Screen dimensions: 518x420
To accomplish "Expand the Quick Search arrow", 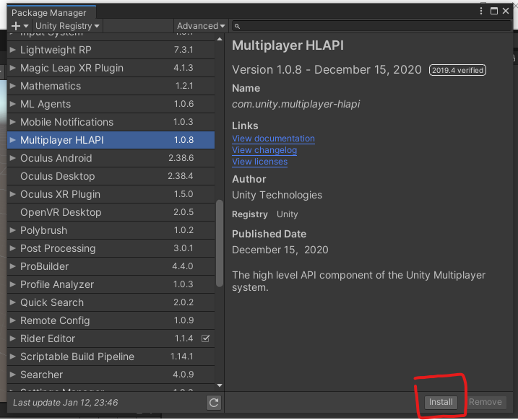I will [x=13, y=302].
